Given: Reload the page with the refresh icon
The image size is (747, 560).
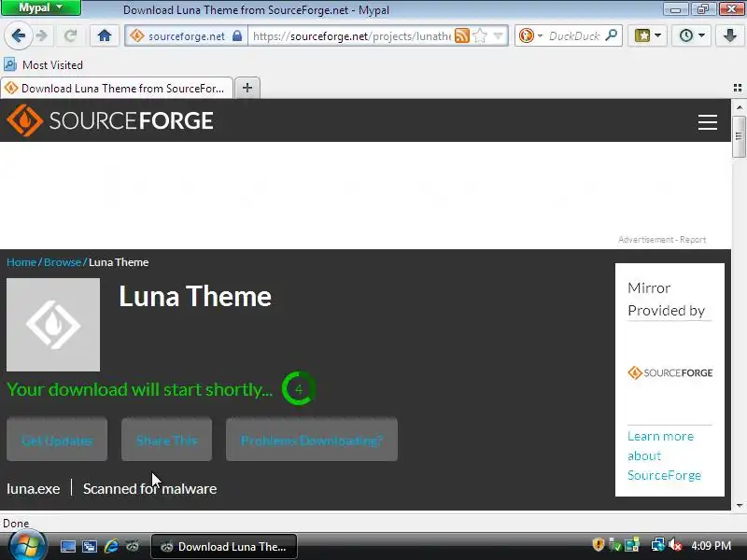Looking at the screenshot, I should point(71,35).
